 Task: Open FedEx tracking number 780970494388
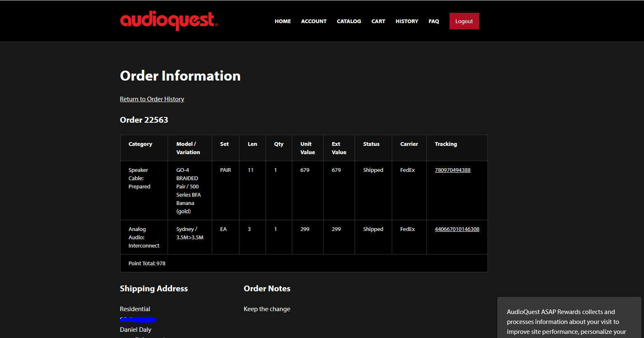[x=452, y=170]
